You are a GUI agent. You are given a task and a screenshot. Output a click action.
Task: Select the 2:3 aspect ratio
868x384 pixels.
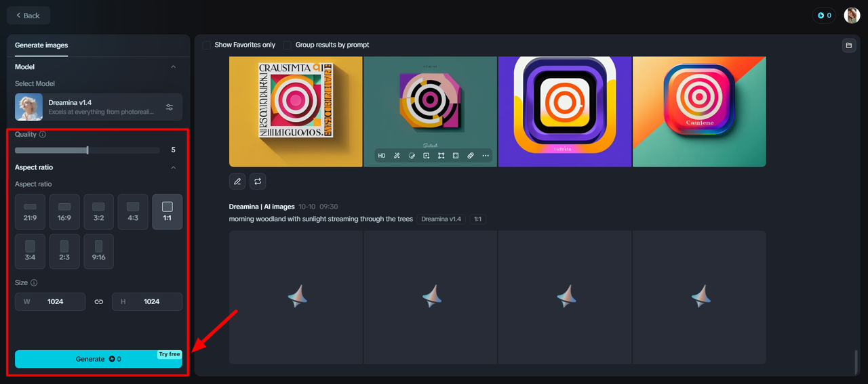tap(64, 251)
